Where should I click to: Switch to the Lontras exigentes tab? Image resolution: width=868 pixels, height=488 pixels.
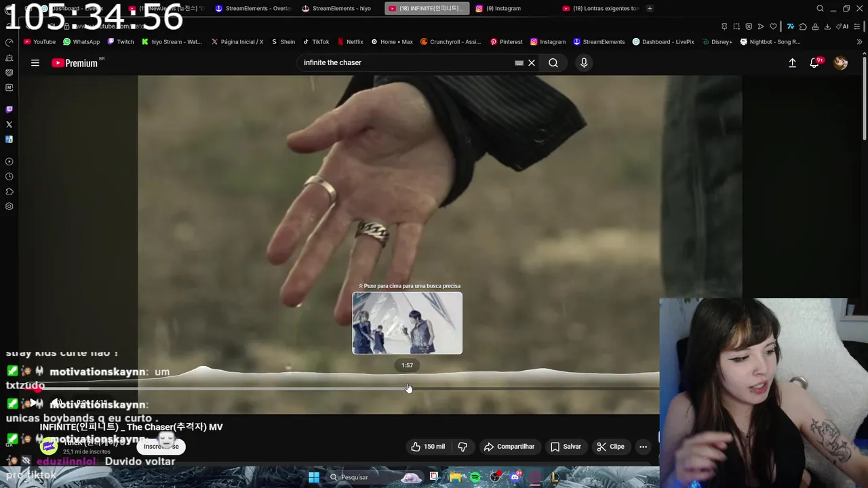pyautogui.click(x=601, y=9)
